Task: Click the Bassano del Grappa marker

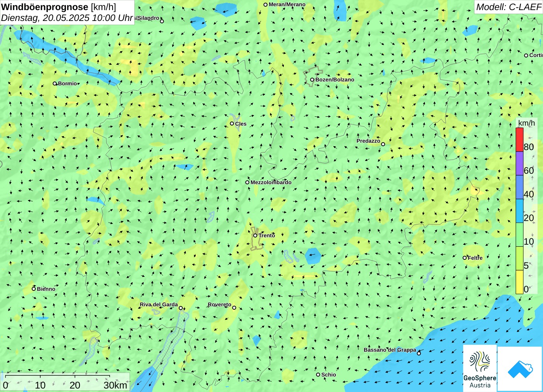Action: point(418,353)
